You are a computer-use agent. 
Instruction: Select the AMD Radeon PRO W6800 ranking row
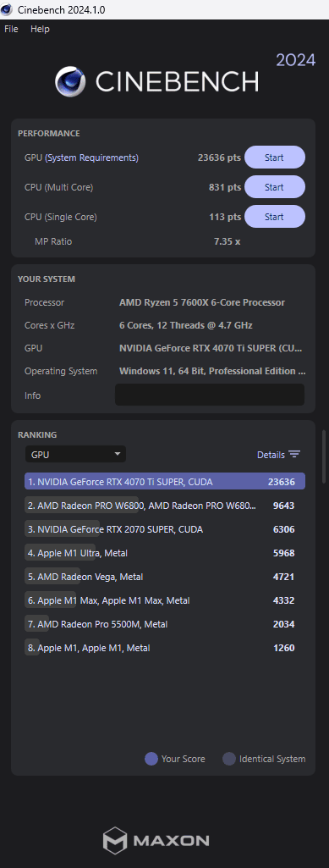165,506
